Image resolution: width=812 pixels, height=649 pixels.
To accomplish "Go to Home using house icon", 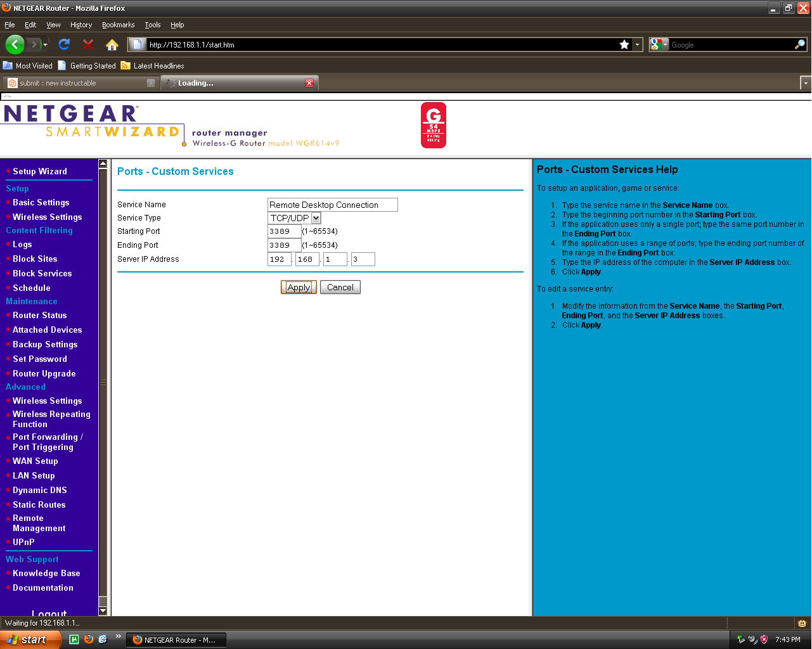I will pyautogui.click(x=112, y=44).
